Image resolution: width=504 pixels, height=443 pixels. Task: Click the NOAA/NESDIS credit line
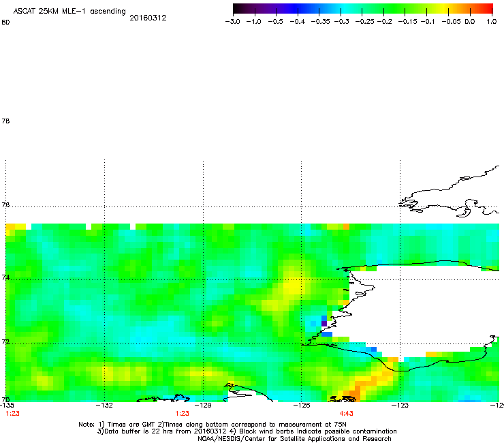point(294,439)
